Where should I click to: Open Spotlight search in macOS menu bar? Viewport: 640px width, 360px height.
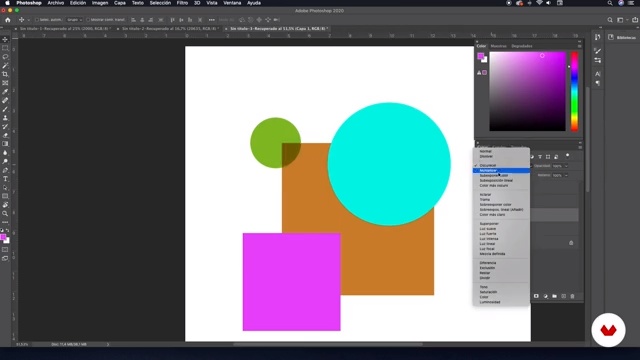pyautogui.click(x=610, y=3)
